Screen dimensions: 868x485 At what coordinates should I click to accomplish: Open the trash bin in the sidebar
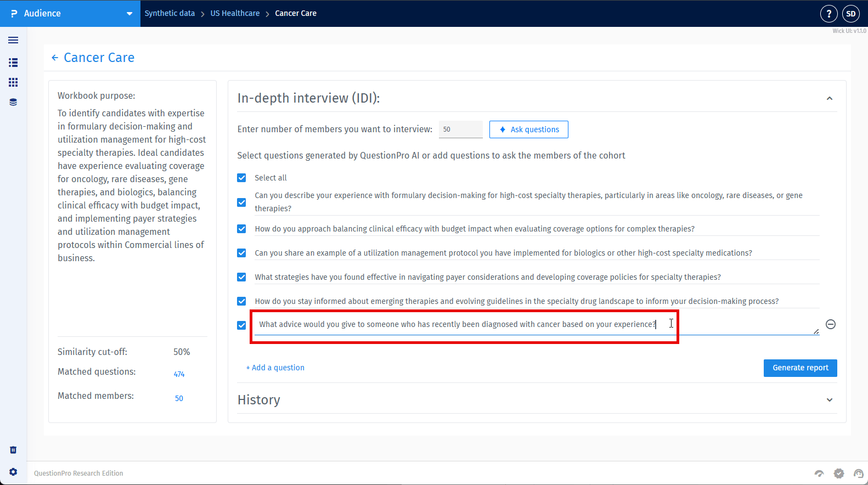(13, 450)
